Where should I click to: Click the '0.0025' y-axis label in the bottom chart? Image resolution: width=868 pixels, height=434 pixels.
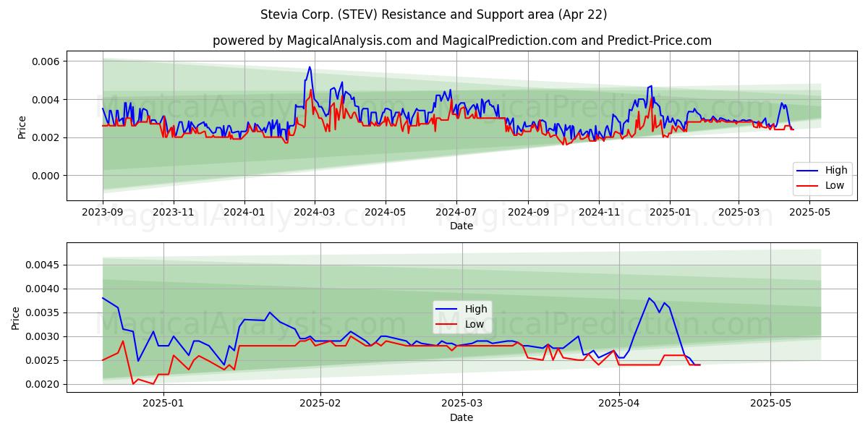[43, 360]
